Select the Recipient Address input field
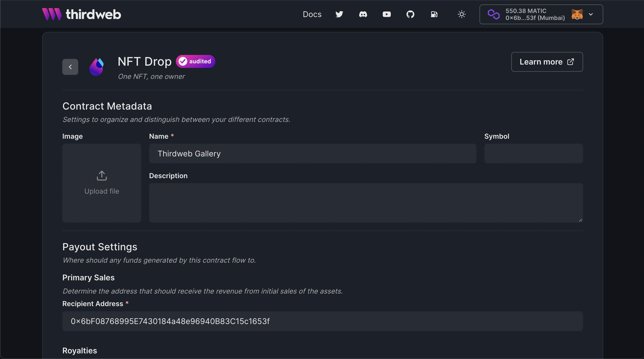The height and width of the screenshot is (359, 644). click(x=323, y=321)
